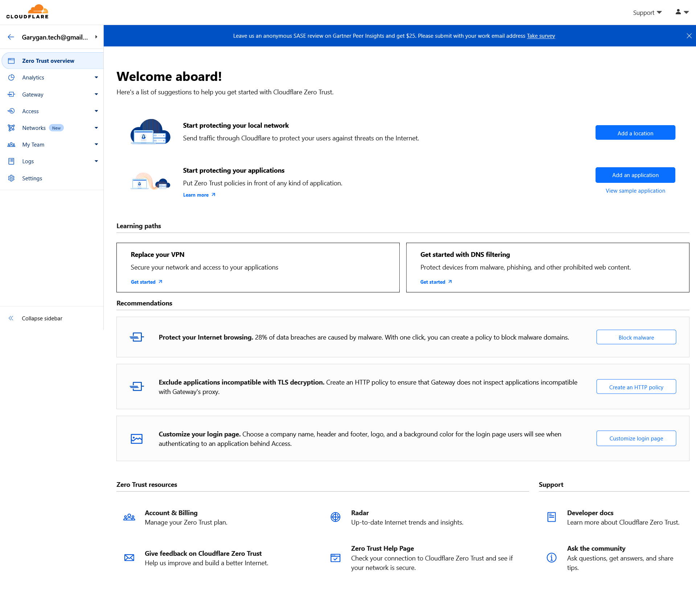Expand the My Team menu arrow
This screenshot has width=696, height=616.
tap(96, 144)
